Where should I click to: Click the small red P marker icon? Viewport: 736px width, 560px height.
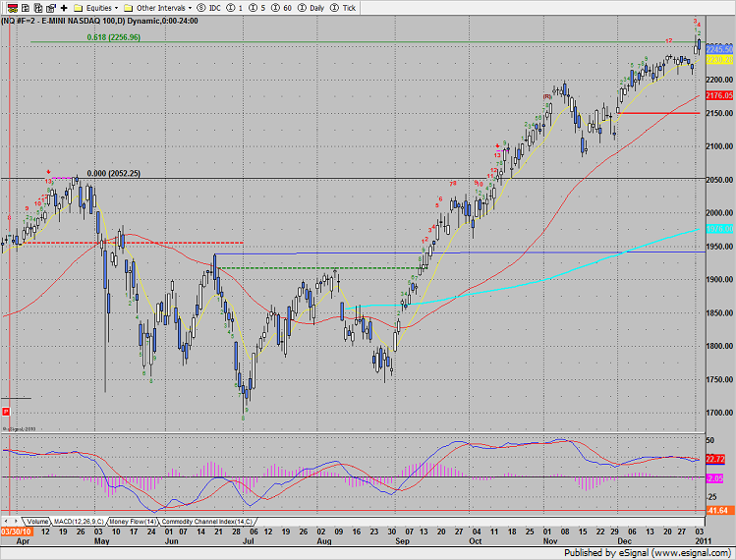click(6, 412)
